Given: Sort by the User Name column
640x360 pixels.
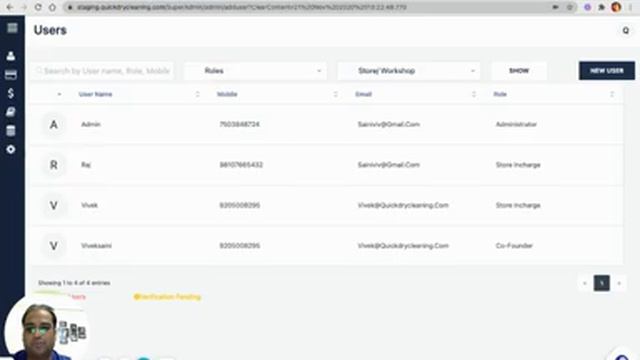Looking at the screenshot, I should click(96, 94).
